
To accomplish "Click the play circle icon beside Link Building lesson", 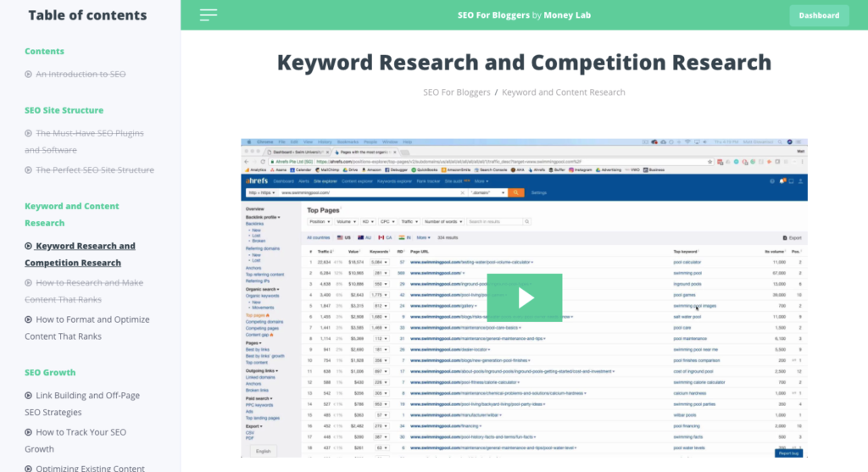I will [28, 396].
